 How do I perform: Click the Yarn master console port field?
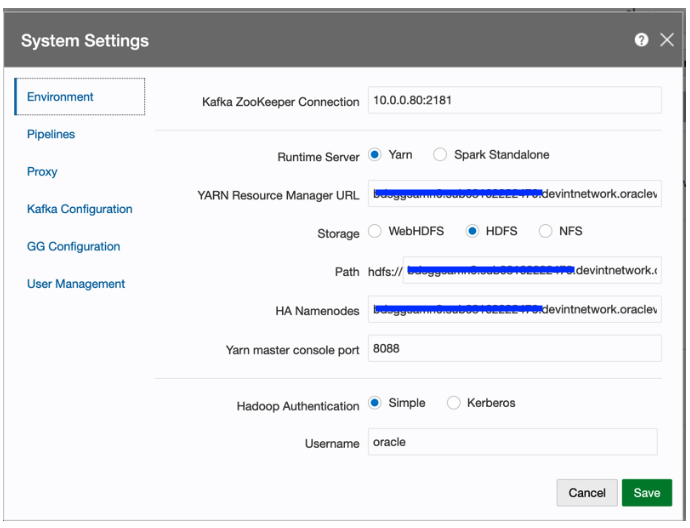pyautogui.click(x=514, y=349)
